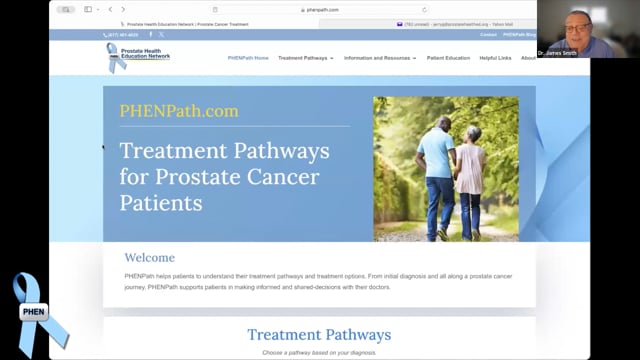Open the Patient Education menu item
Screen dimensions: 640x360
point(448,58)
